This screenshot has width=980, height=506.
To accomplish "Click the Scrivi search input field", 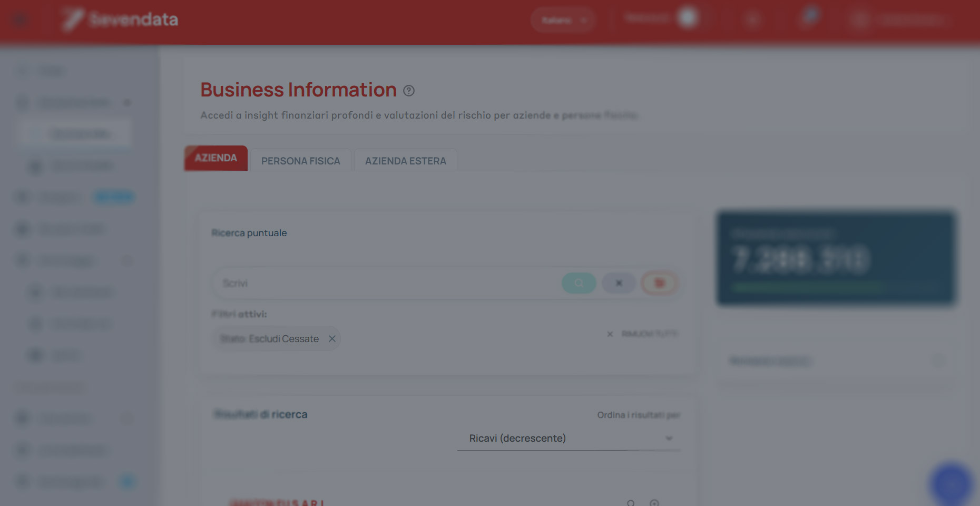I will (x=387, y=283).
